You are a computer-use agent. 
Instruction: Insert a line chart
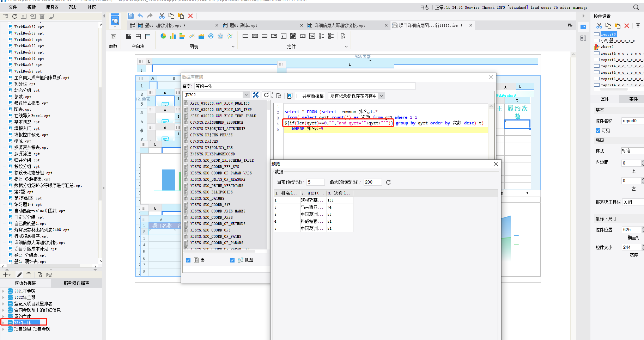pos(192,36)
